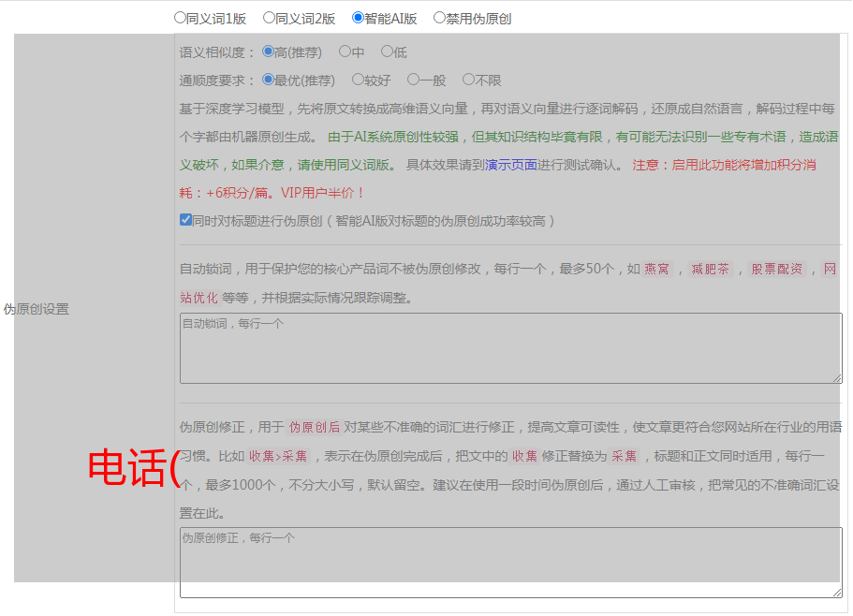Image resolution: width=853 pixels, height=616 pixels.
Task: Choose 较好 for 通顺度要求
Action: pos(358,81)
